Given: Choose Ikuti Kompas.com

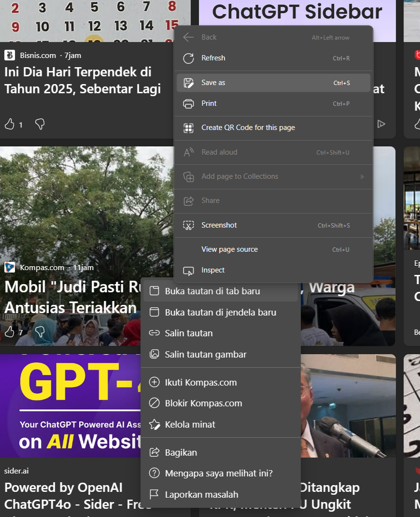Looking at the screenshot, I should click(x=221, y=382).
